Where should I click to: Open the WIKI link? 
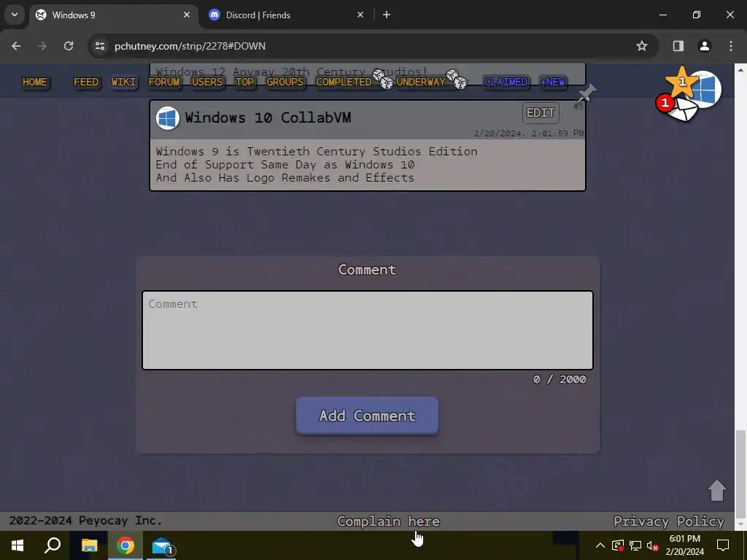point(124,82)
